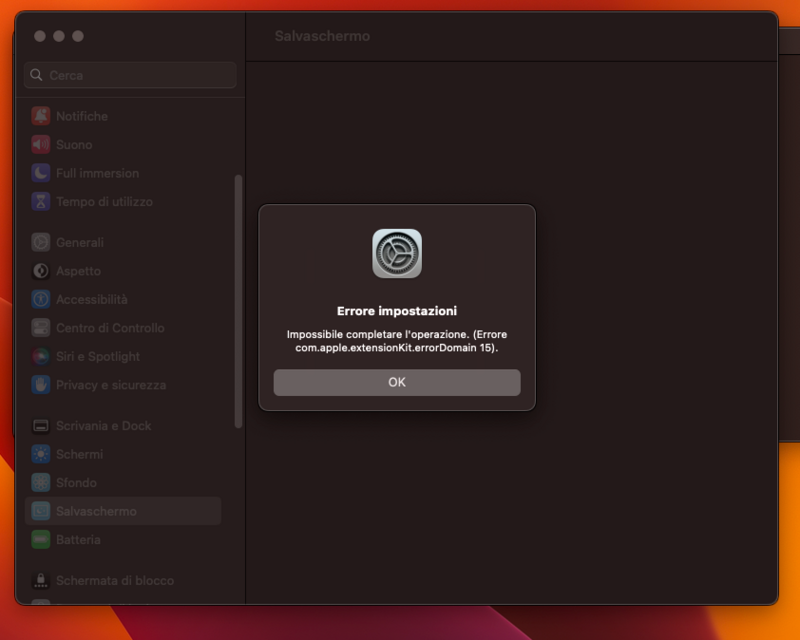800x640 pixels.
Task: Click the Schermata di blocco lock icon
Action: [41, 580]
